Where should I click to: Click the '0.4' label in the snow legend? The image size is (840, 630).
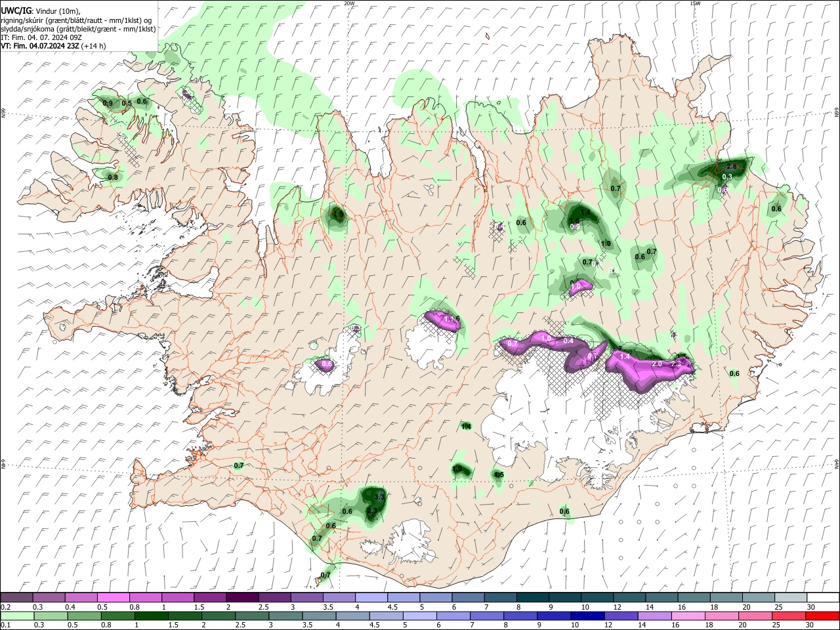click(70, 607)
